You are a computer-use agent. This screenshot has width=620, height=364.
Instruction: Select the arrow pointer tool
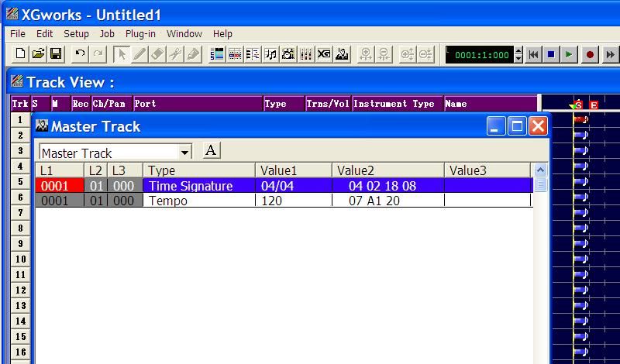pyautogui.click(x=122, y=54)
